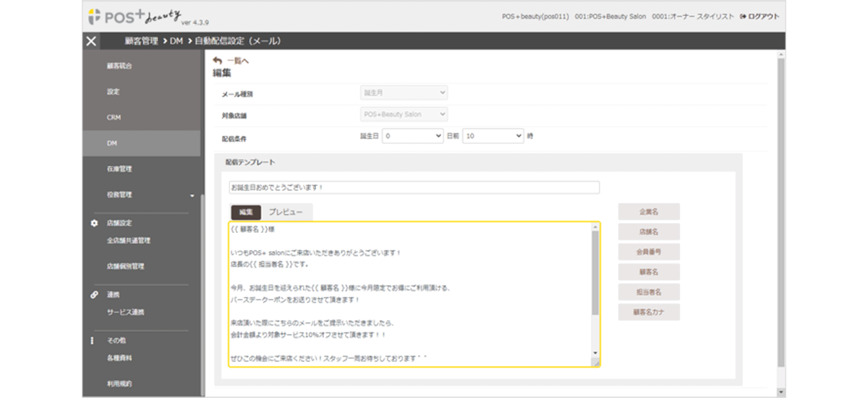
Task: Click the text area resize handle
Action: pyautogui.click(x=595, y=363)
